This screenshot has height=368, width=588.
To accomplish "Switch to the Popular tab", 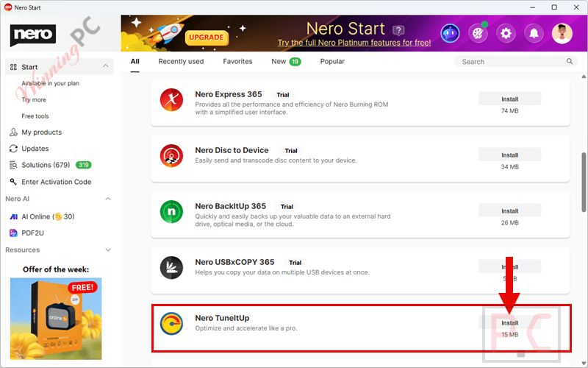I will click(332, 62).
